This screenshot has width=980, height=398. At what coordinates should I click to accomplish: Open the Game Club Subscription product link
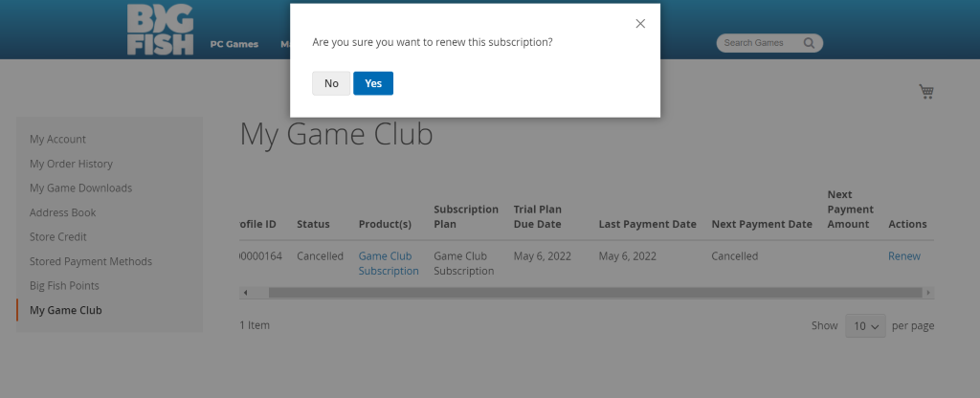(x=388, y=263)
